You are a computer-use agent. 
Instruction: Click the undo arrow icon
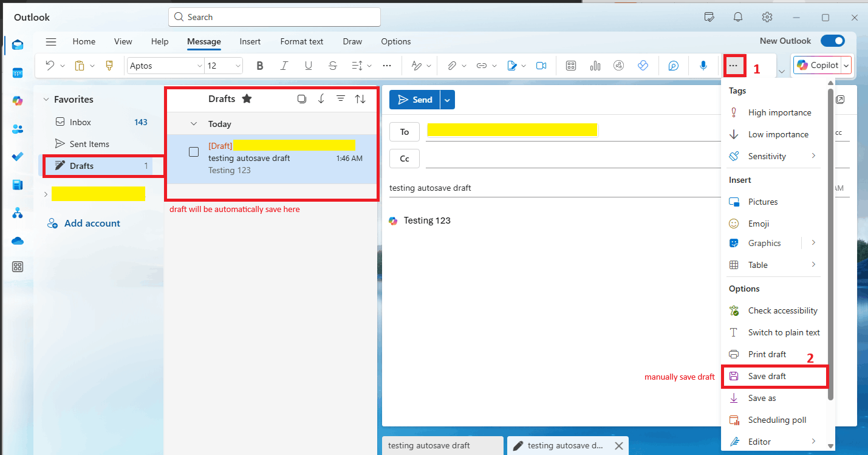50,66
